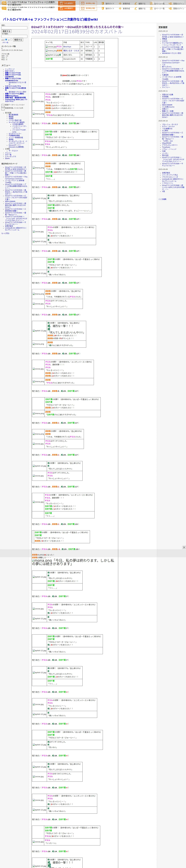Open the 旧wiki link

pos(7,159)
